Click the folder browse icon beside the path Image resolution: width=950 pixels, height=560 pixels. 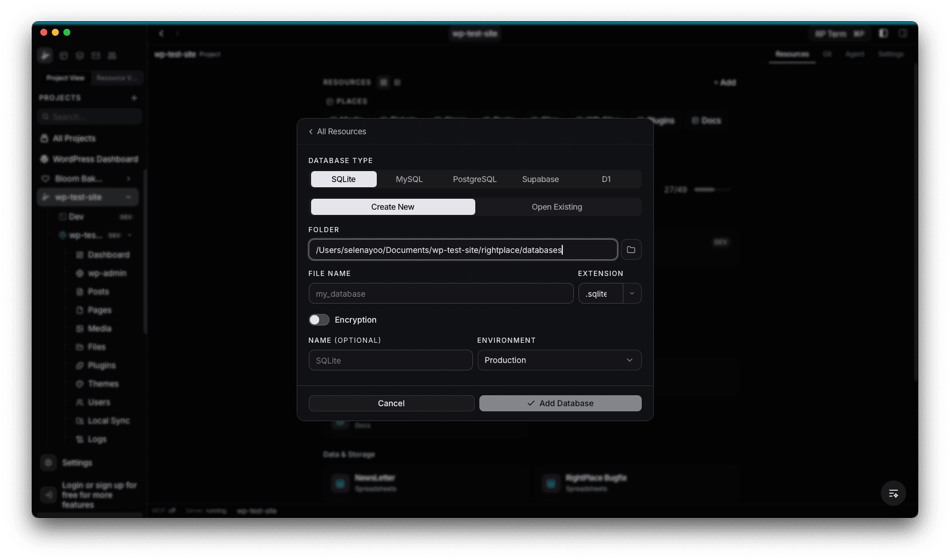[x=631, y=250]
